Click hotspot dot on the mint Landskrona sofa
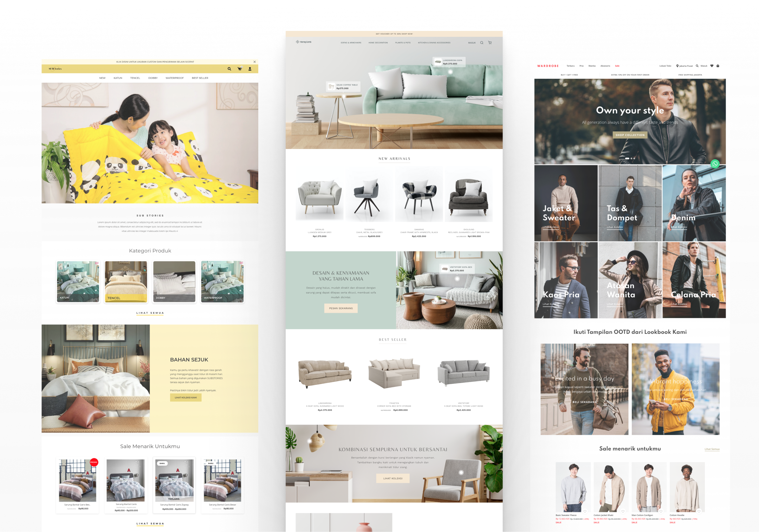Viewport: 759px width, 532px height. 450,72
